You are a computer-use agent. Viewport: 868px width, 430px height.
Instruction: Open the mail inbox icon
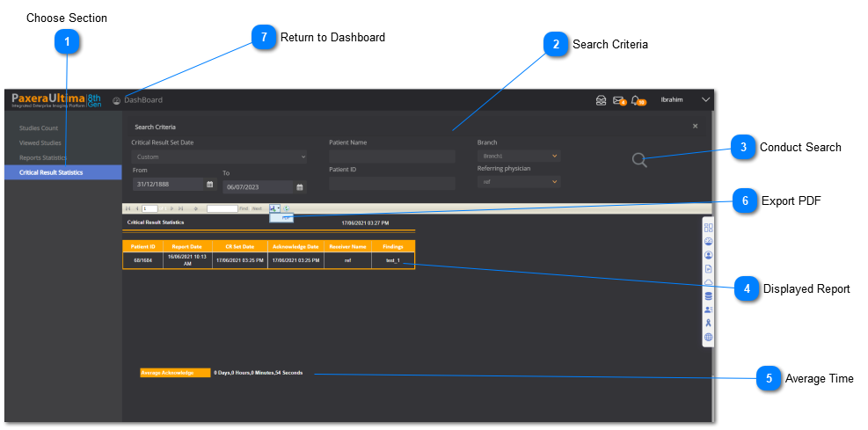click(x=619, y=100)
